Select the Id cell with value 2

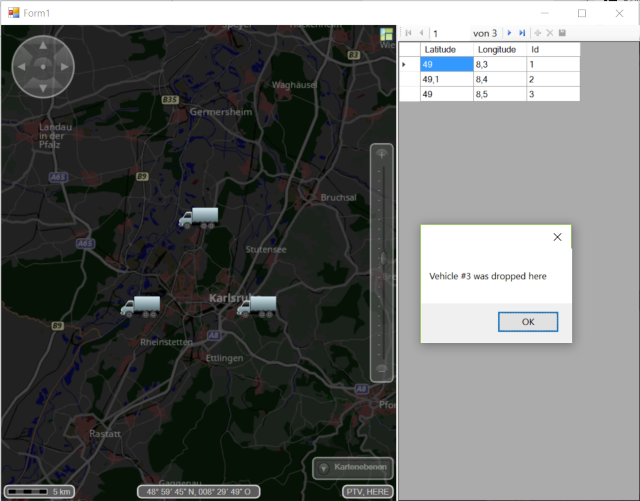(553, 79)
